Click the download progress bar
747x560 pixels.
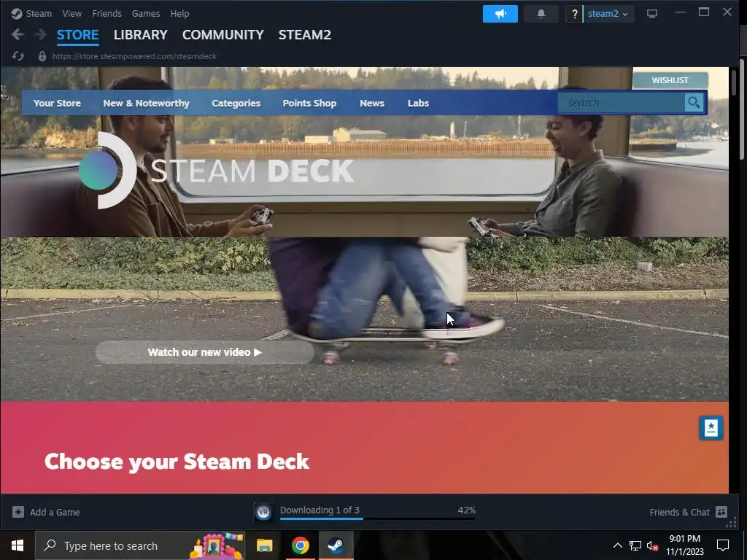378,518
